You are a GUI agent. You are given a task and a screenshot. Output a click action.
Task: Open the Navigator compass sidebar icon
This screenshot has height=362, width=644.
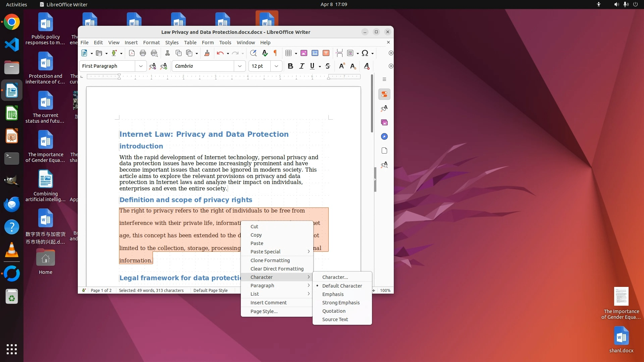(384, 136)
